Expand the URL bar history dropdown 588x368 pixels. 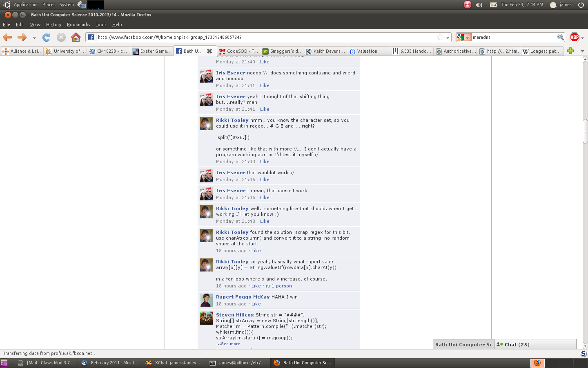click(448, 38)
